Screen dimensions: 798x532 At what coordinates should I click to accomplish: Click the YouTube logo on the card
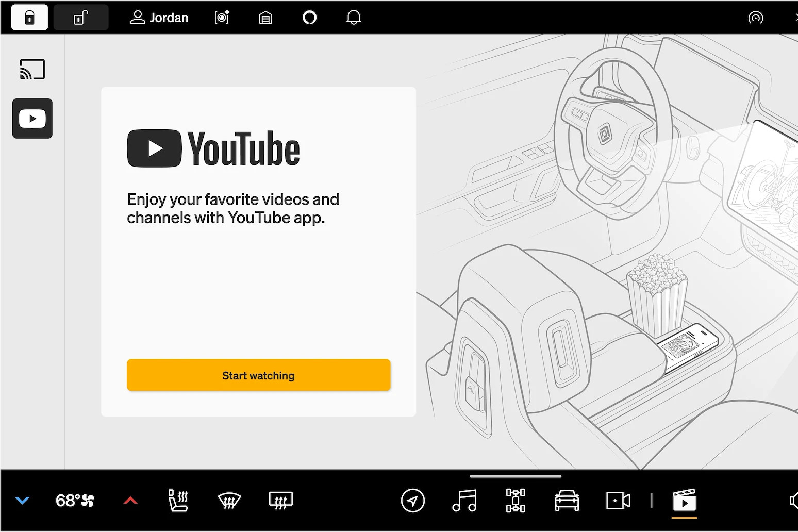click(213, 148)
